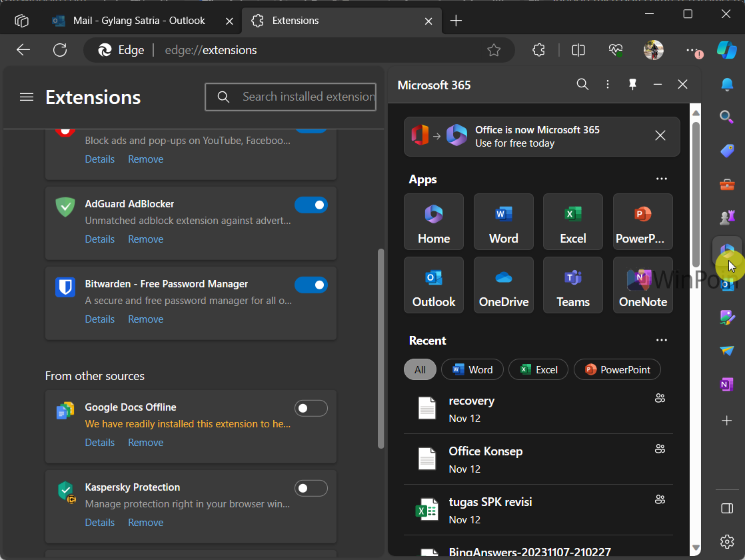The height and width of the screenshot is (560, 745).
Task: Click the search icon in Microsoft 365 panel
Action: pyautogui.click(x=582, y=85)
